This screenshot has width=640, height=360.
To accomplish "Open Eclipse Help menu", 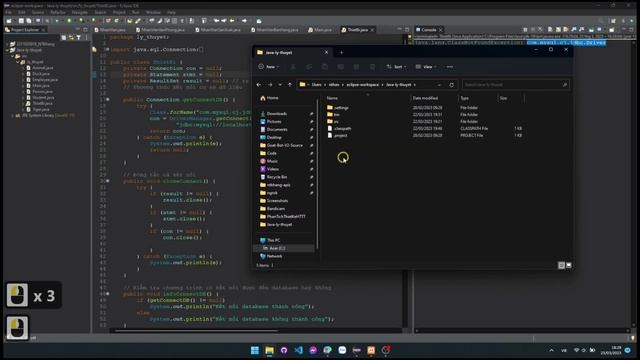I will coord(171,13).
